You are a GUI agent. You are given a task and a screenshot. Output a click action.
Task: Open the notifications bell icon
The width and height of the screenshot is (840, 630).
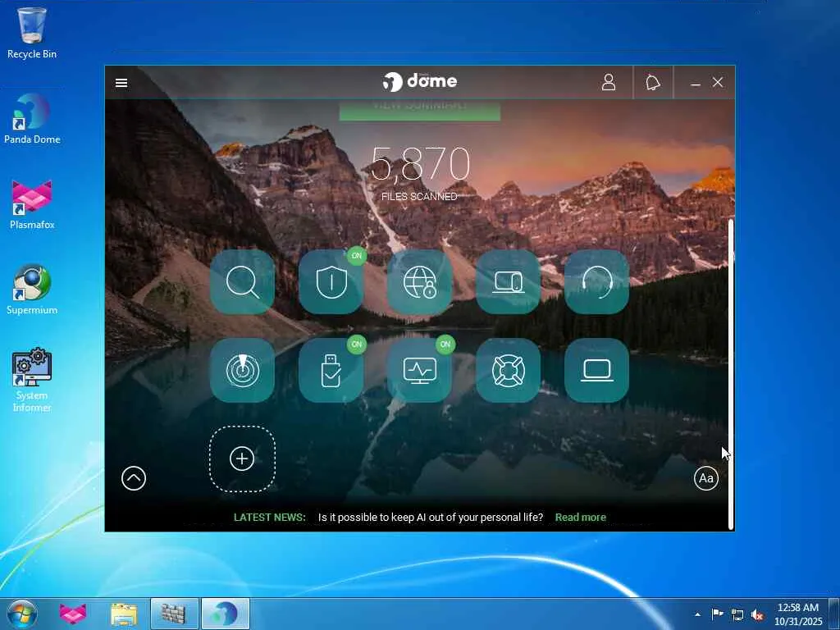pyautogui.click(x=652, y=82)
